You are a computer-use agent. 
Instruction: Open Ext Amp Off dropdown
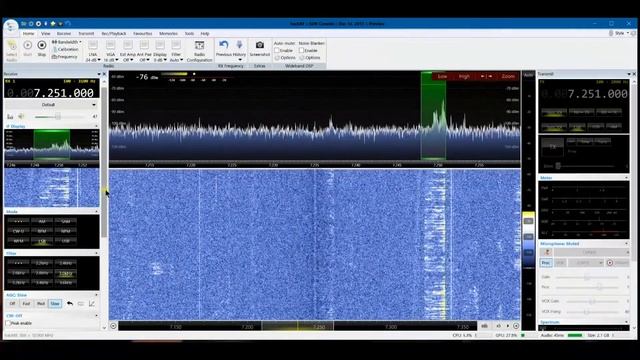tap(128, 60)
